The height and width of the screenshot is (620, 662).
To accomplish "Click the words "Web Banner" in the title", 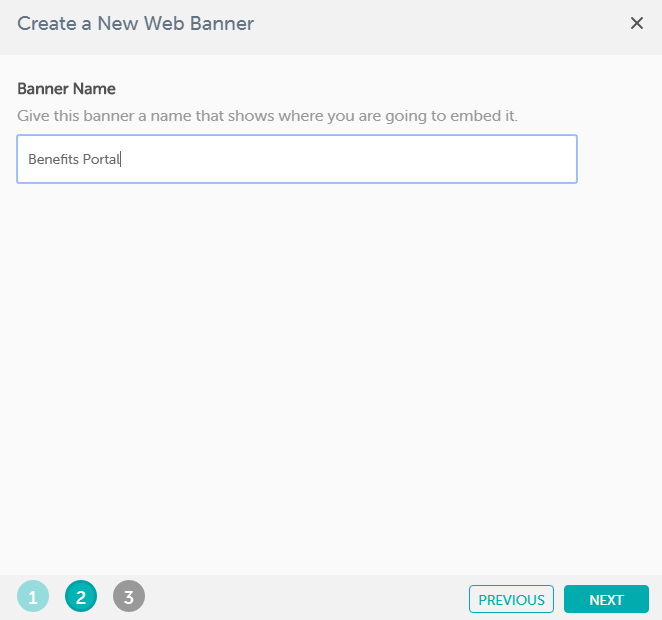I will [206, 23].
